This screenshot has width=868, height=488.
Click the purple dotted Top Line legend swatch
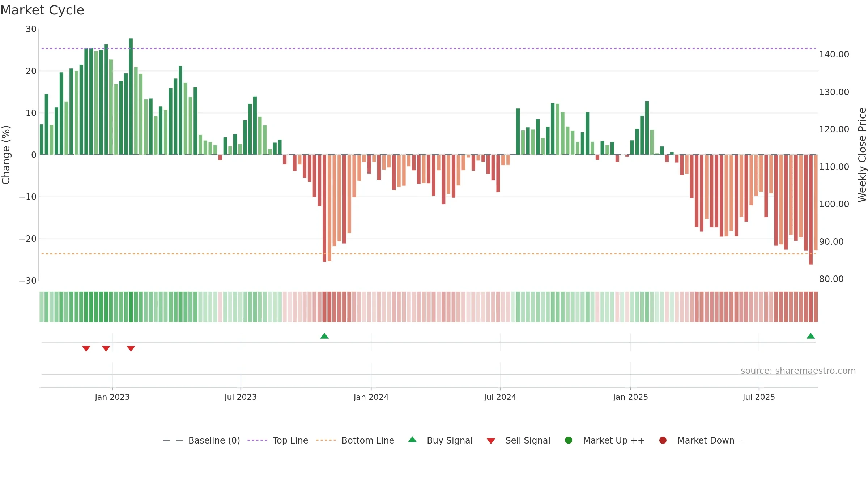[257, 440]
